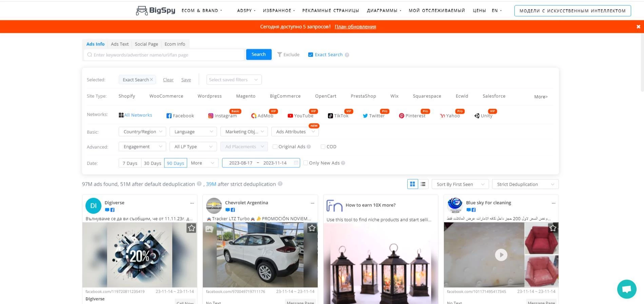The image size is (644, 304).
Task: Open Chevrolet Argentina ad options menu
Action: click(x=312, y=203)
